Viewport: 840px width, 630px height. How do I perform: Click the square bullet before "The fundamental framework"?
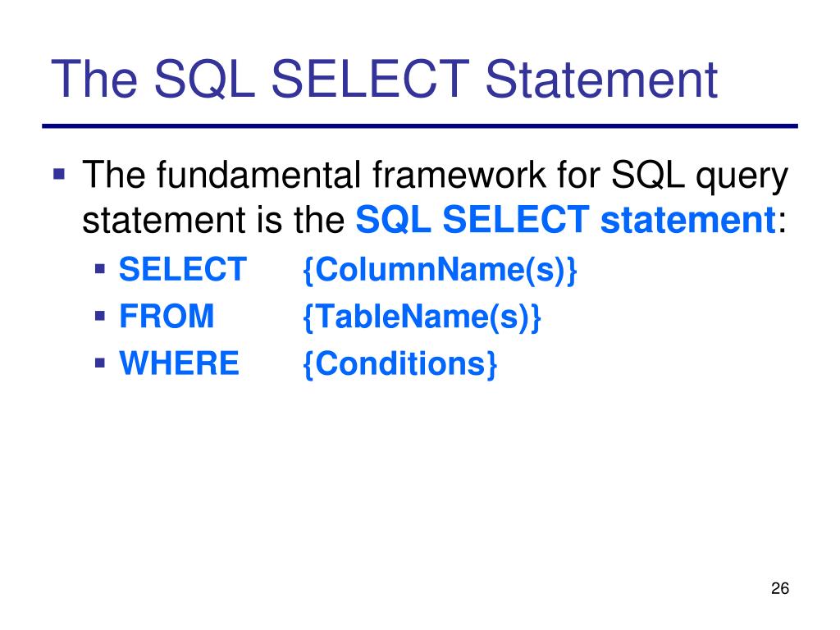click(59, 174)
